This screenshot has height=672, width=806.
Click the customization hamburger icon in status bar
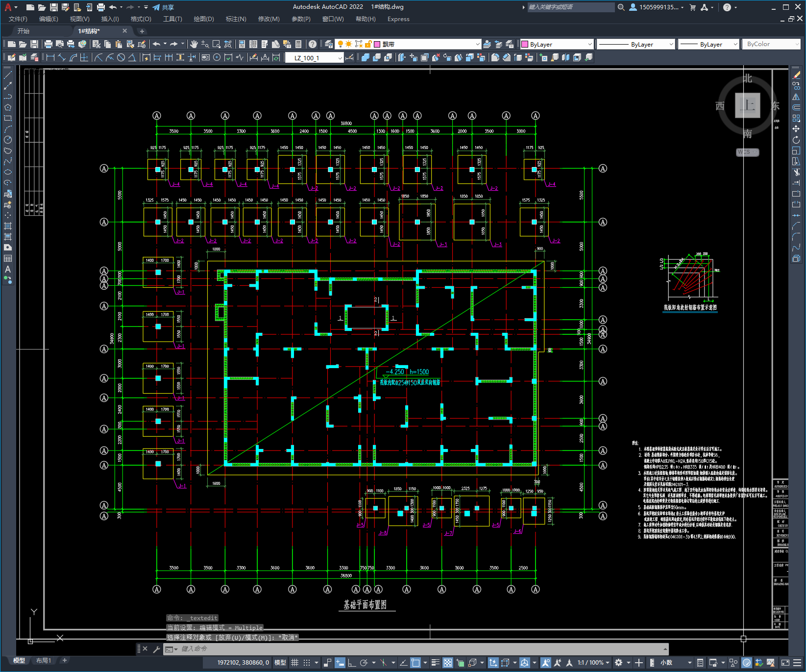797,663
